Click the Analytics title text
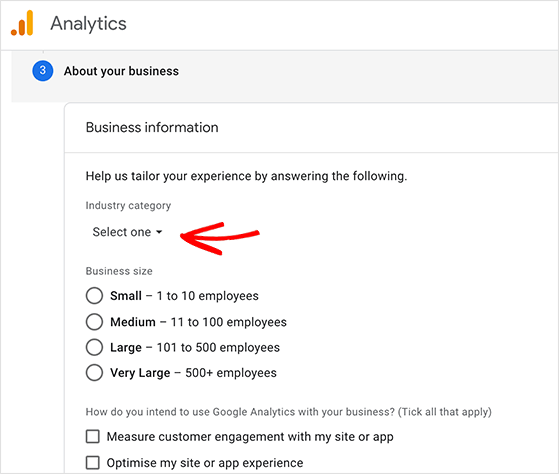The height and width of the screenshot is (474, 559). (x=88, y=24)
